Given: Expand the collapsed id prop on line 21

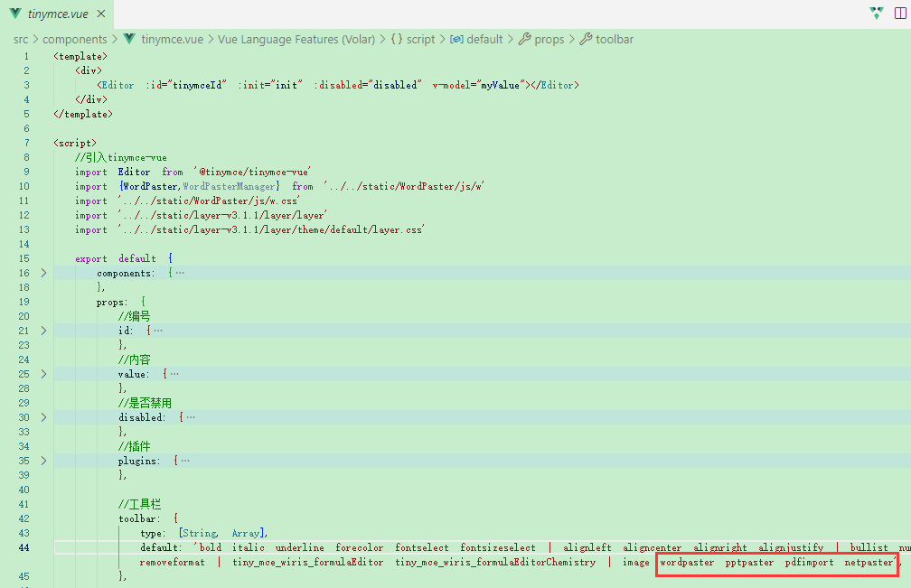Looking at the screenshot, I should coord(42,331).
